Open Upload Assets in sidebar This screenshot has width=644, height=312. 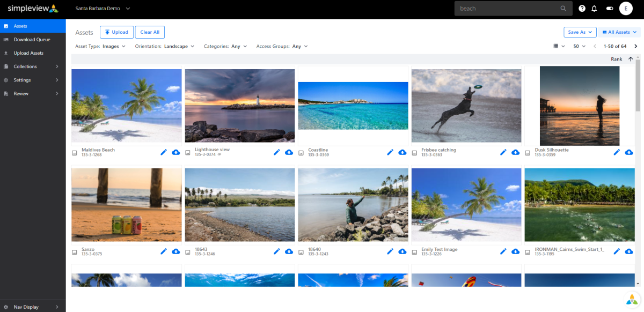pos(33,53)
